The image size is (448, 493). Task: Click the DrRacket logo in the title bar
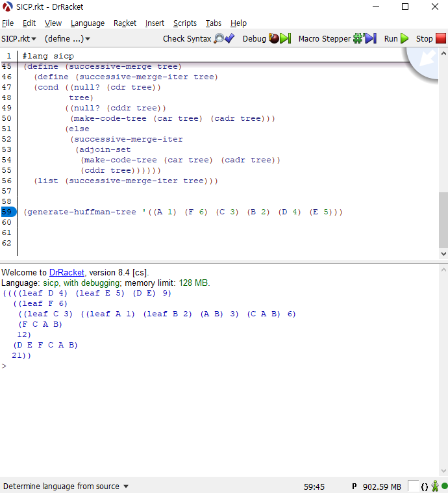click(x=8, y=6)
